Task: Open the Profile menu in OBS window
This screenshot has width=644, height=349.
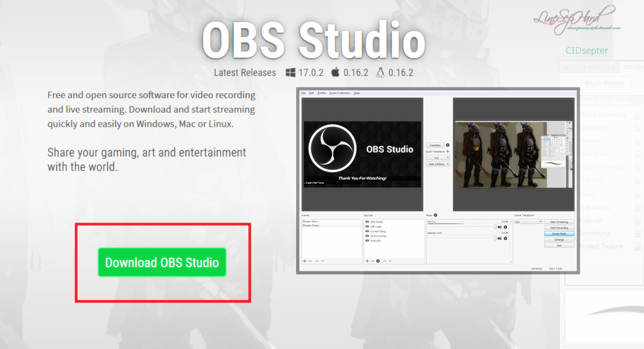Action: pos(322,93)
